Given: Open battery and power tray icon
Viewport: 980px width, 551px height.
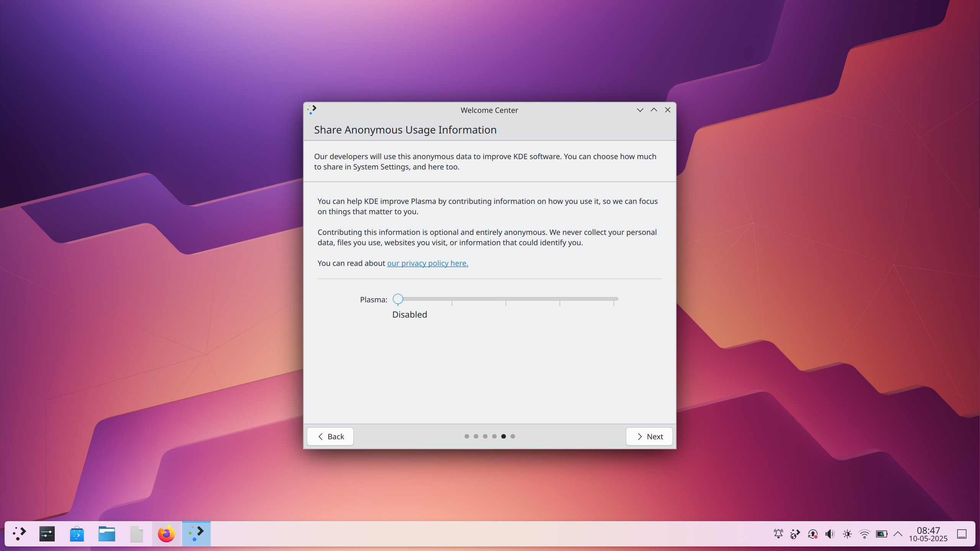Looking at the screenshot, I should pos(882,534).
